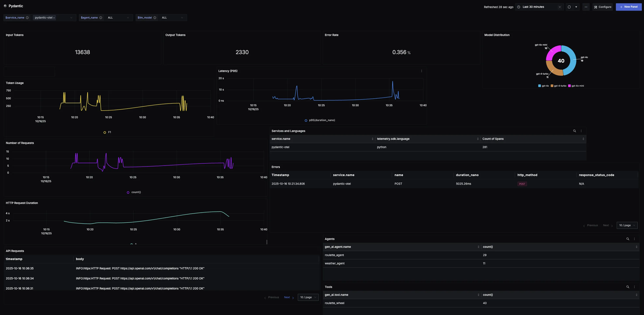Click the info icon next to $agent_name
Viewport: 644px width, 315px height.
(101, 17)
